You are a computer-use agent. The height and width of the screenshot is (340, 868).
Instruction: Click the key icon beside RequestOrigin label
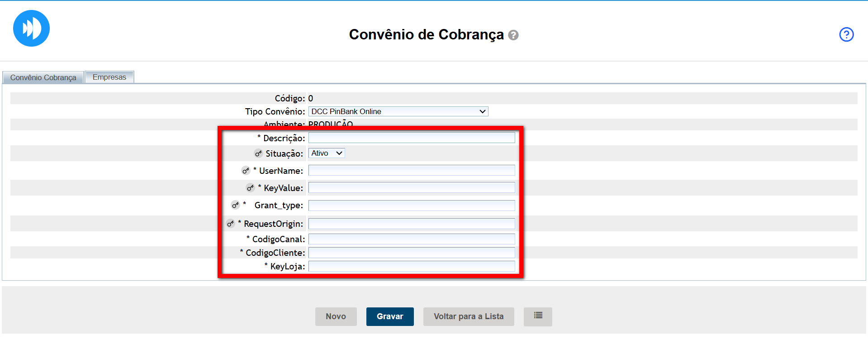point(230,224)
